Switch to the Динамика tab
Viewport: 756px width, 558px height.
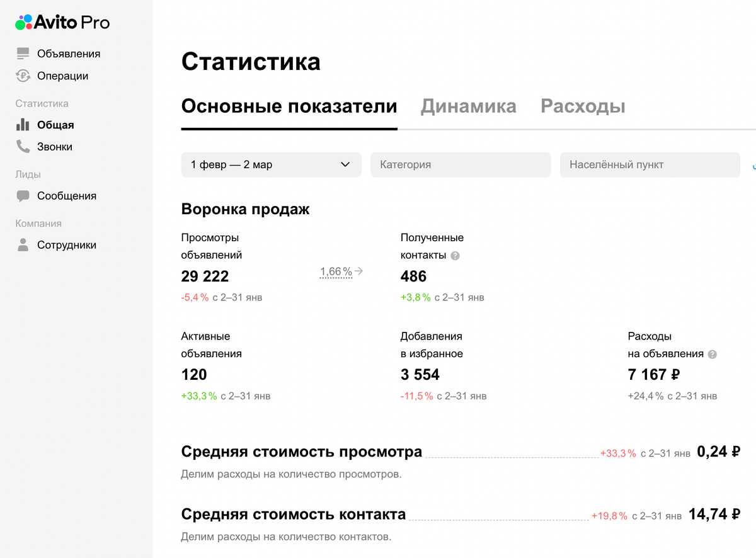tap(469, 106)
